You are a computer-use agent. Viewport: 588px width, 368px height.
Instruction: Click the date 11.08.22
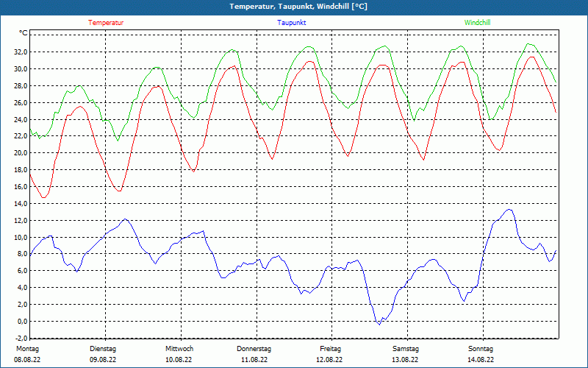click(x=254, y=360)
